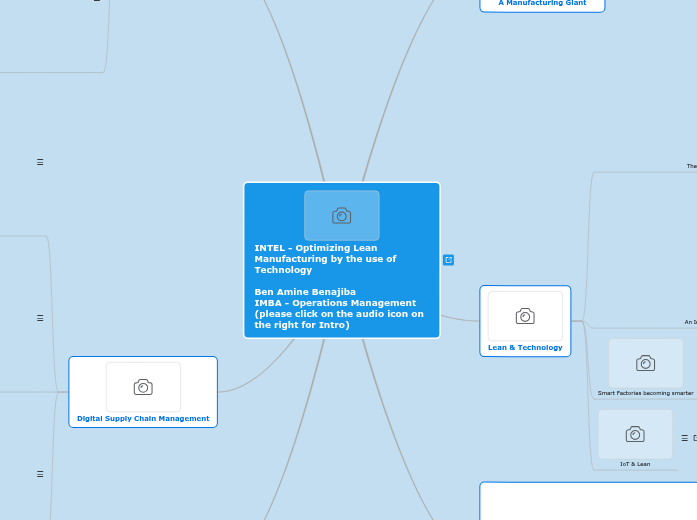Click the link icon beside the INTEL central node
The image size is (697, 520).
(x=448, y=260)
